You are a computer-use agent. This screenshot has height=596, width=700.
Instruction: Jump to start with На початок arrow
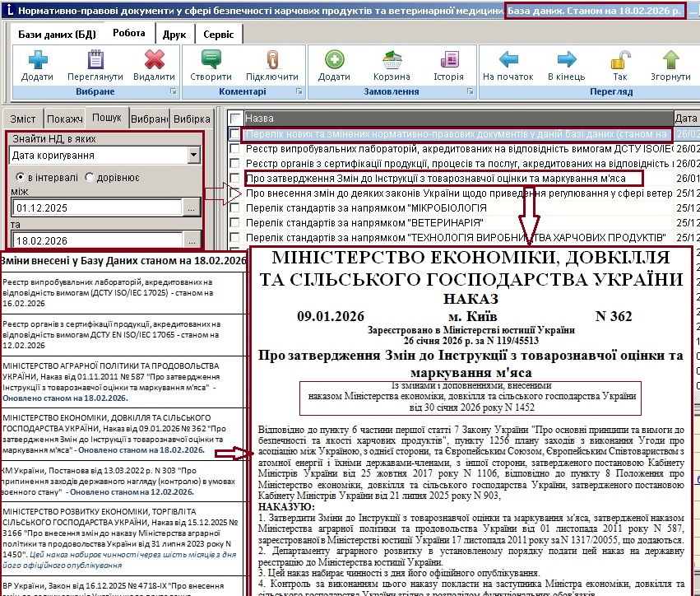pyautogui.click(x=508, y=62)
